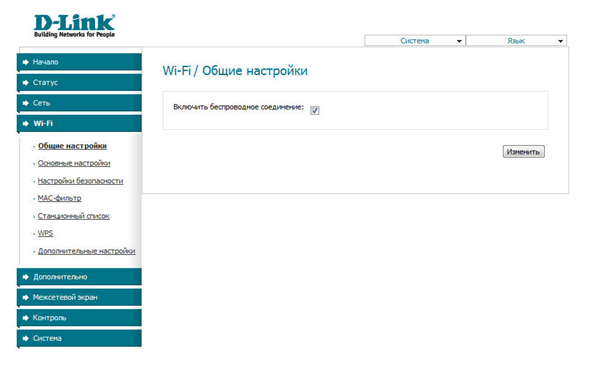Click arrow icon beside sidebar Система
The image size is (596, 365).
25,338
